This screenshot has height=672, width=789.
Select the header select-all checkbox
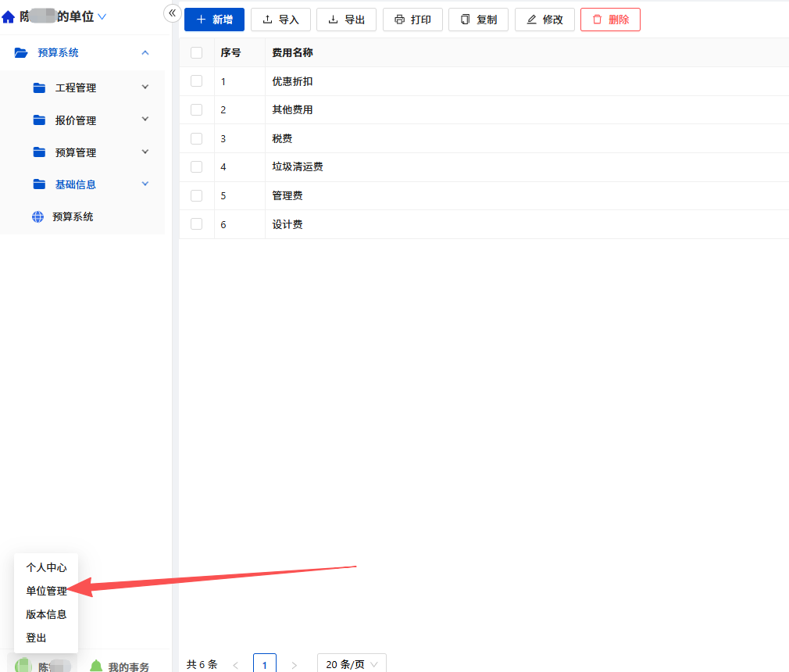pos(197,52)
